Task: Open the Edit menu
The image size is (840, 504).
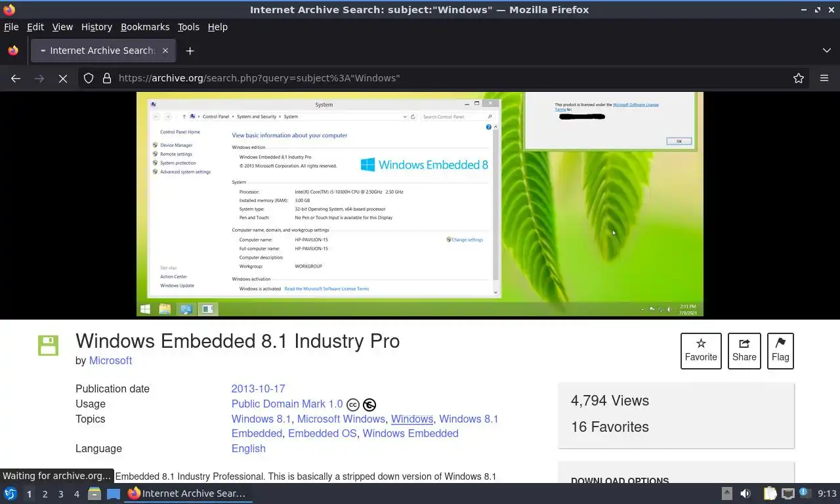Action: coord(35,27)
